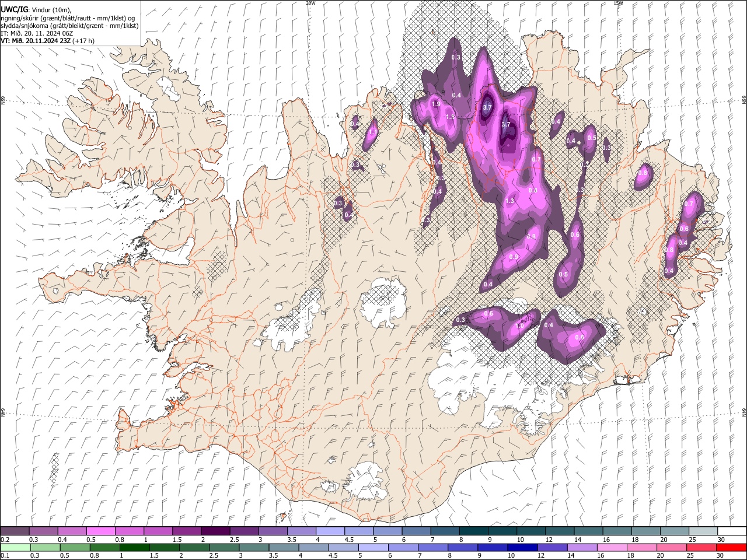Click the '30' label under the upper legend
This screenshot has width=747, height=560.
pos(721,540)
